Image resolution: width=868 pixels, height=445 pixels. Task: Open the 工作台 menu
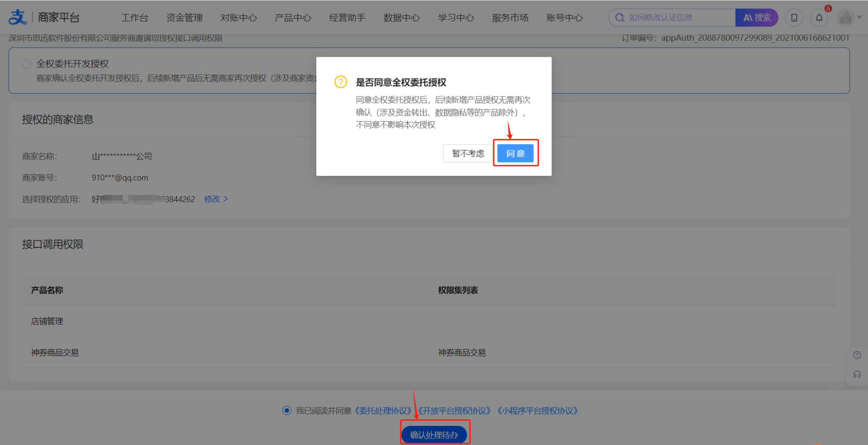tap(135, 18)
